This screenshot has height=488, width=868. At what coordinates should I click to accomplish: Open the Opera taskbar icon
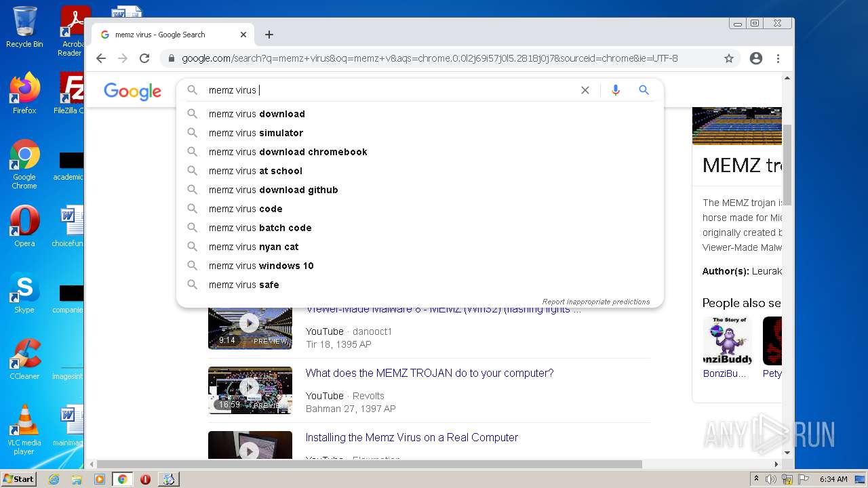145,479
